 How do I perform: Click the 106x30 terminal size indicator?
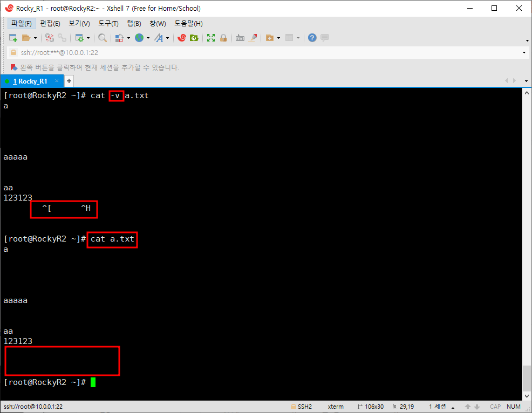371,407
